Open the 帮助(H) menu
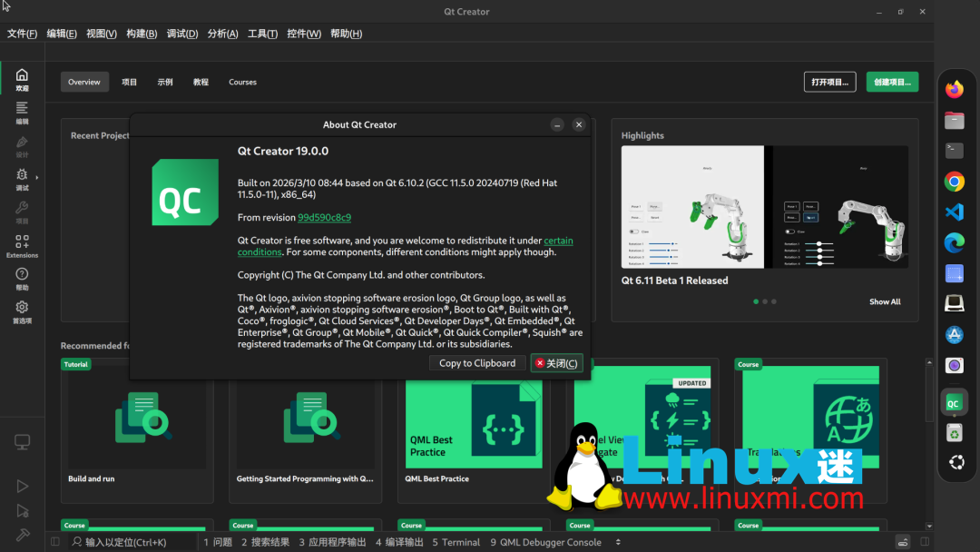This screenshot has height=552, width=980. pyautogui.click(x=347, y=34)
